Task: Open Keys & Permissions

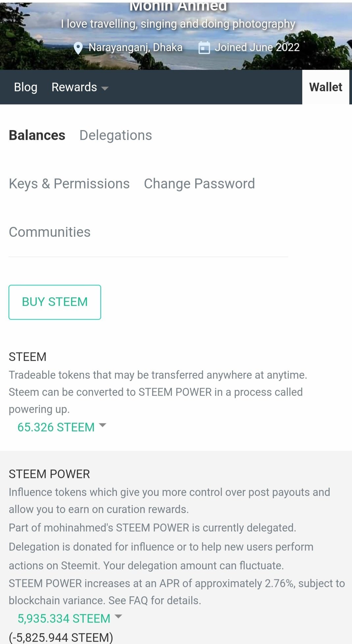Action: click(69, 184)
